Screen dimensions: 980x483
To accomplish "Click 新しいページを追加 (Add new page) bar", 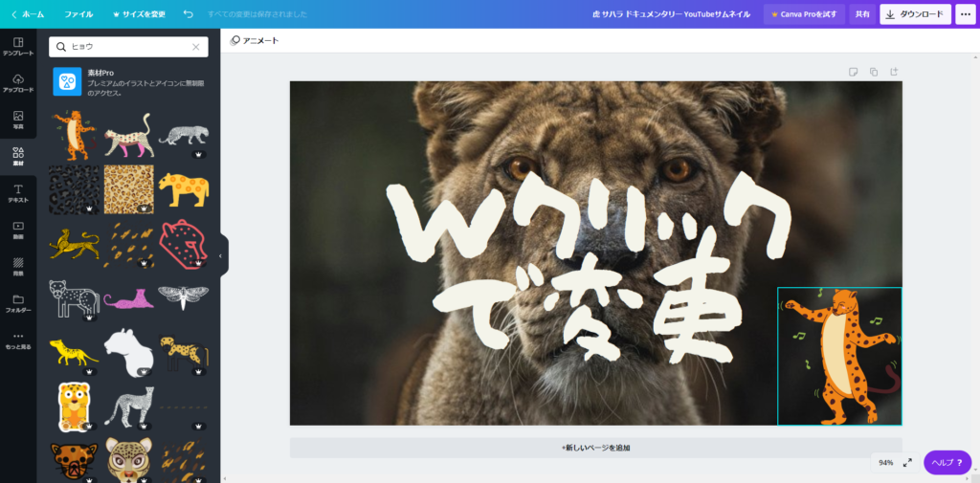I will tap(595, 448).
